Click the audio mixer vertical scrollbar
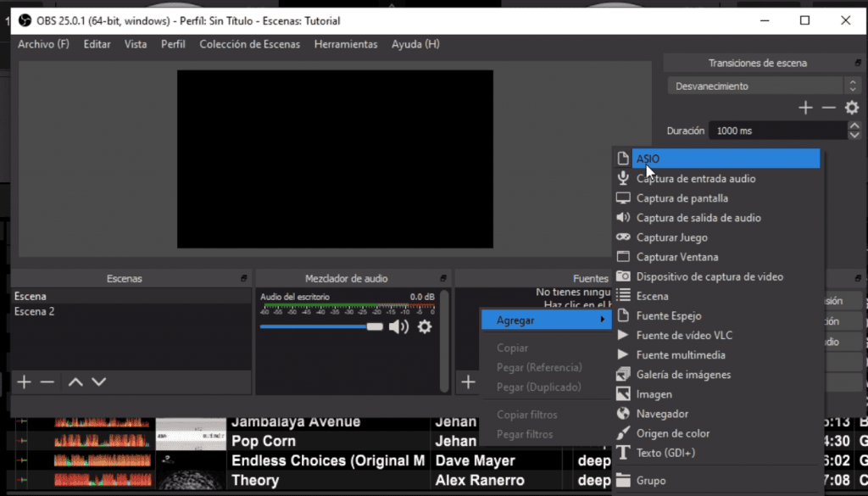 click(x=444, y=341)
